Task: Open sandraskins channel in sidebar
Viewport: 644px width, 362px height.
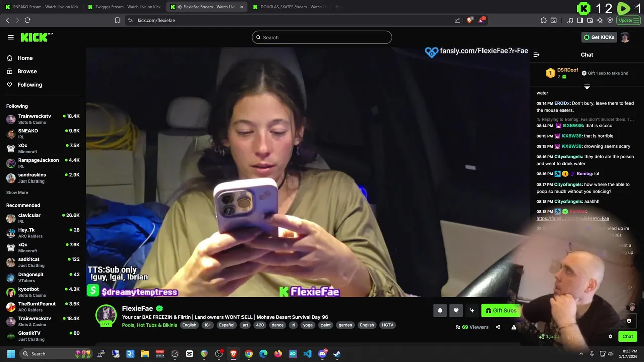Action: [x=43, y=177]
